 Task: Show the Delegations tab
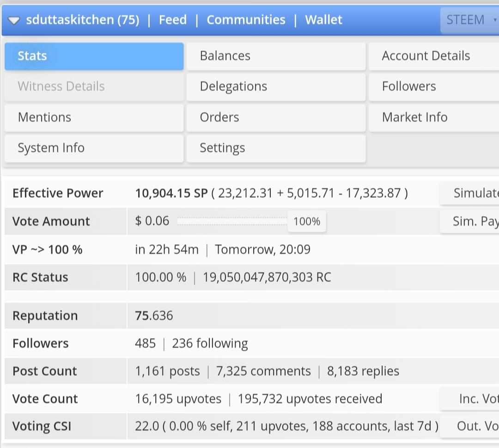(276, 86)
